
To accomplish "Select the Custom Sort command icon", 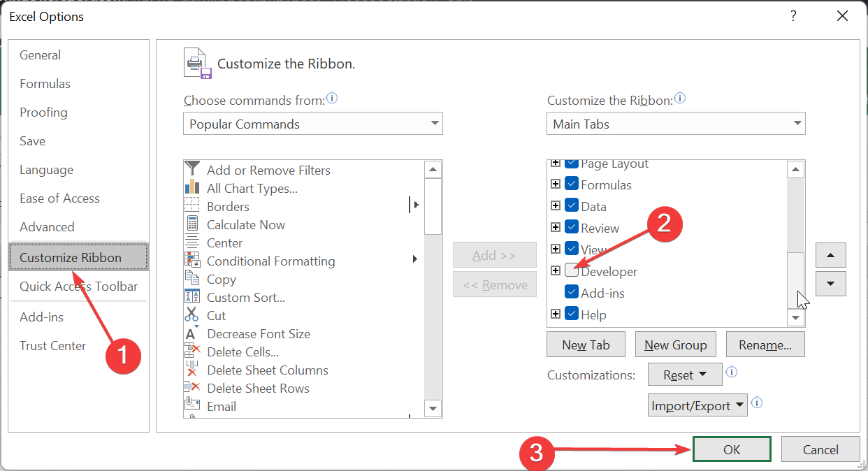I will 192,297.
